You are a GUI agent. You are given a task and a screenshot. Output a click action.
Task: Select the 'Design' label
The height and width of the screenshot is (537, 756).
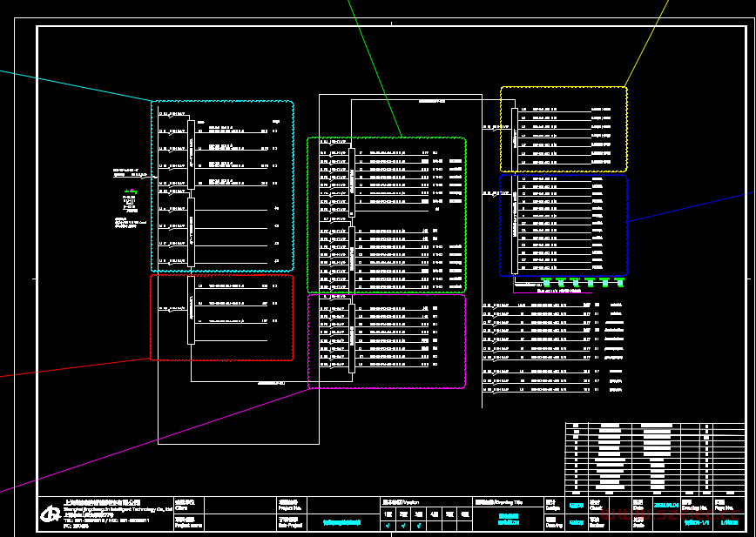pos(552,508)
